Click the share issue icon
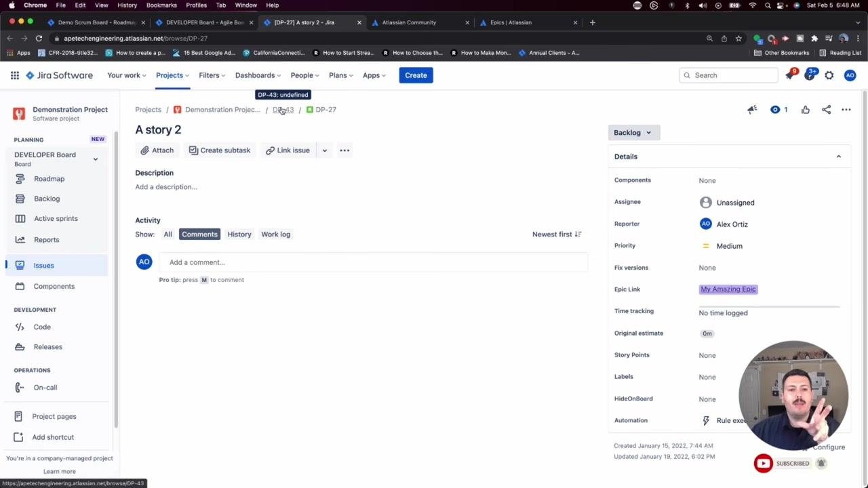The image size is (868, 488). (x=826, y=110)
